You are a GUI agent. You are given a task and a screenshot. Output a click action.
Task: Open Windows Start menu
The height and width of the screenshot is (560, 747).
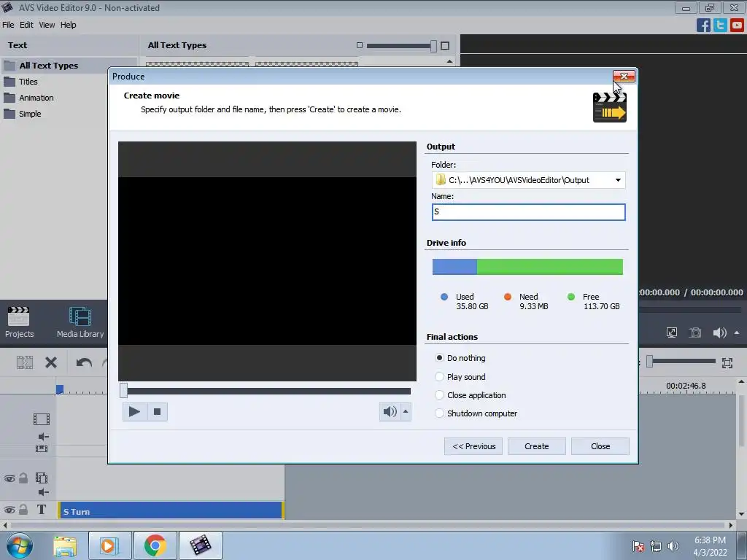click(x=19, y=545)
